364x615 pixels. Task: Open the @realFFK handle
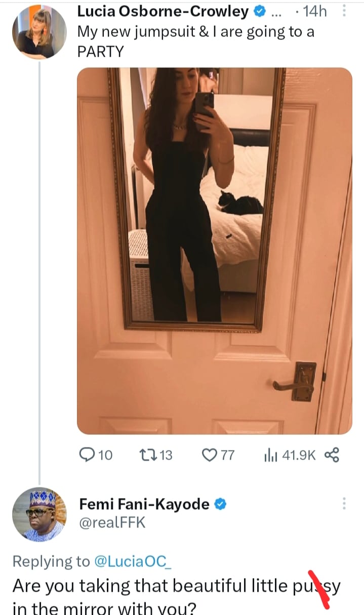[x=112, y=522]
